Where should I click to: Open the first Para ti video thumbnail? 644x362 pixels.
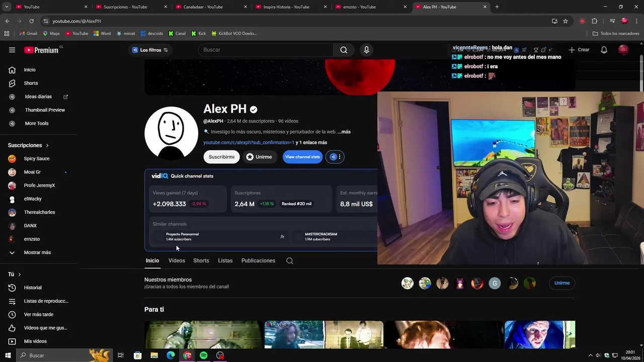[x=203, y=334]
